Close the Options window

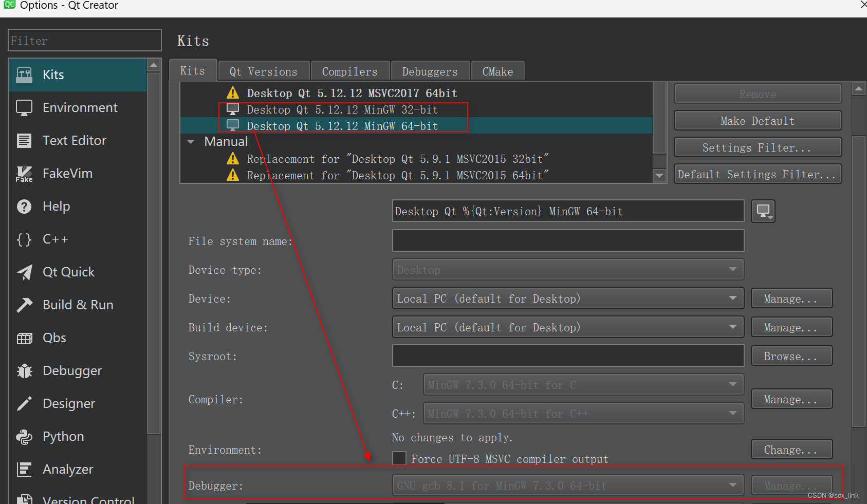(863, 5)
